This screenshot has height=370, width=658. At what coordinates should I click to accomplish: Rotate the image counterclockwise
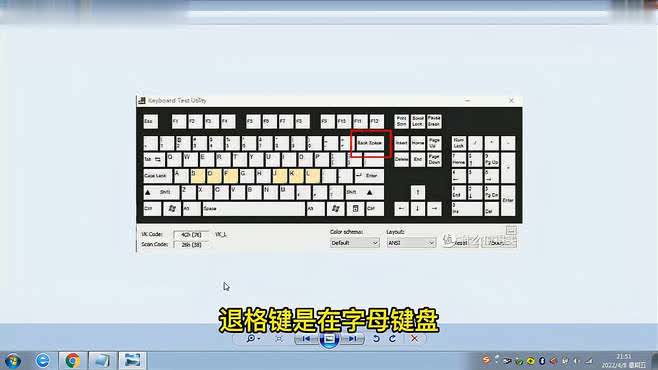(x=376, y=339)
